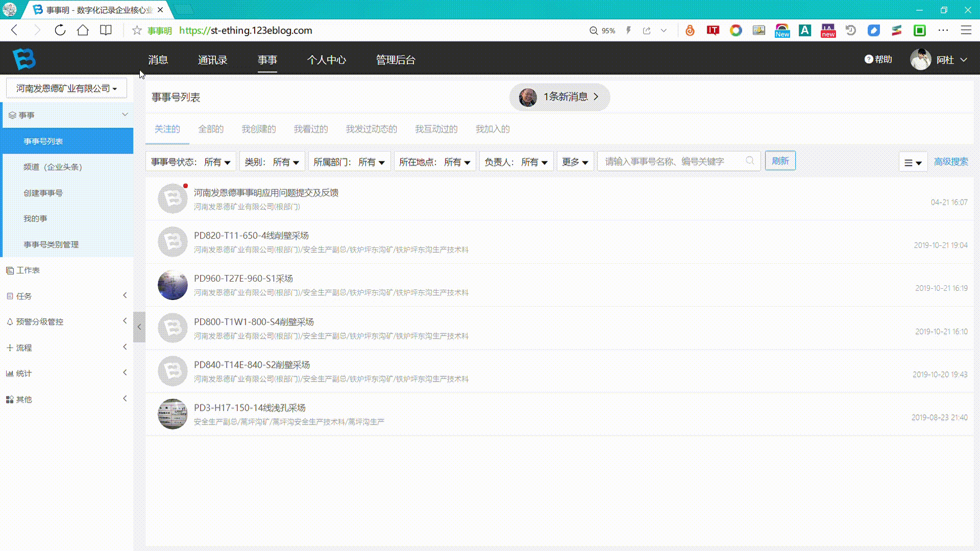Click the 帮助 help question icon
Viewport: 980px width, 551px height.
869,59
